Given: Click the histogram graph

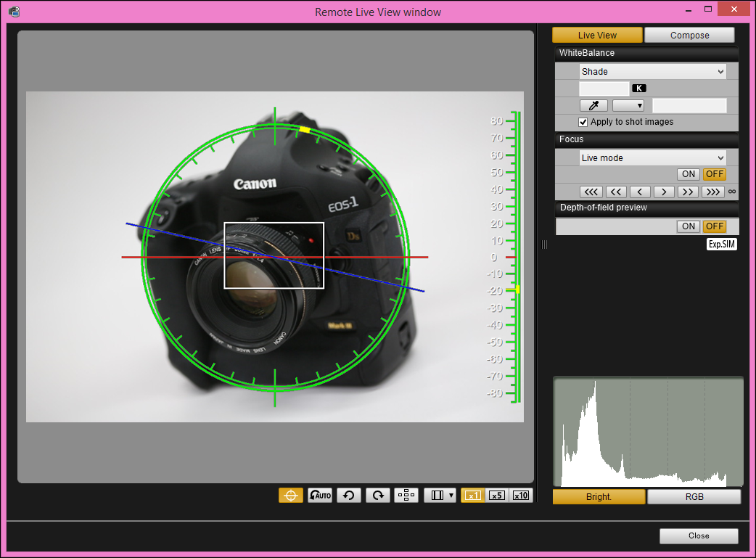Looking at the screenshot, I should pos(648,432).
